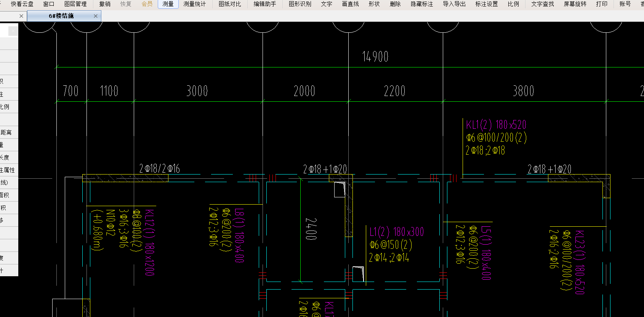Open 导入导出 import/export
The image size is (644, 317).
coord(454,4)
